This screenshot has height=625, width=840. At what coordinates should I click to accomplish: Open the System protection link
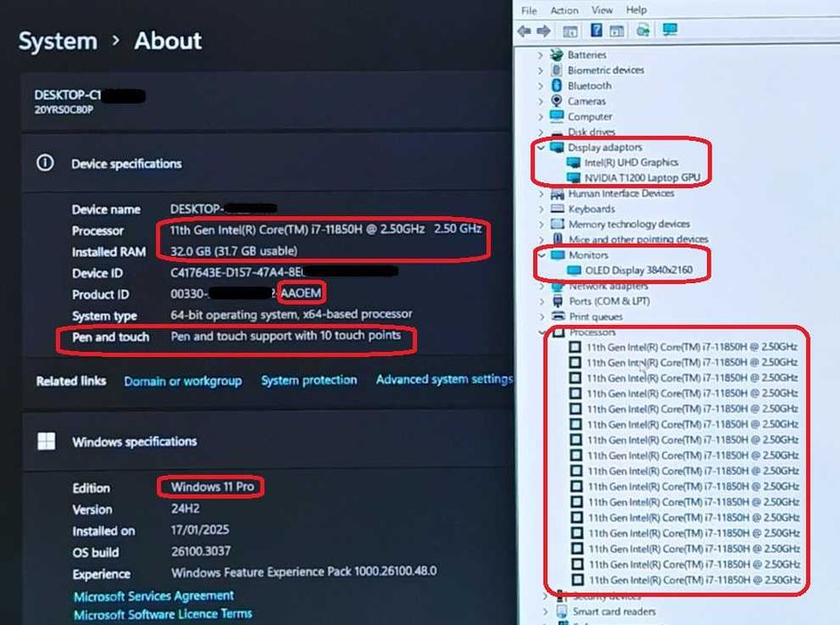pyautogui.click(x=309, y=380)
